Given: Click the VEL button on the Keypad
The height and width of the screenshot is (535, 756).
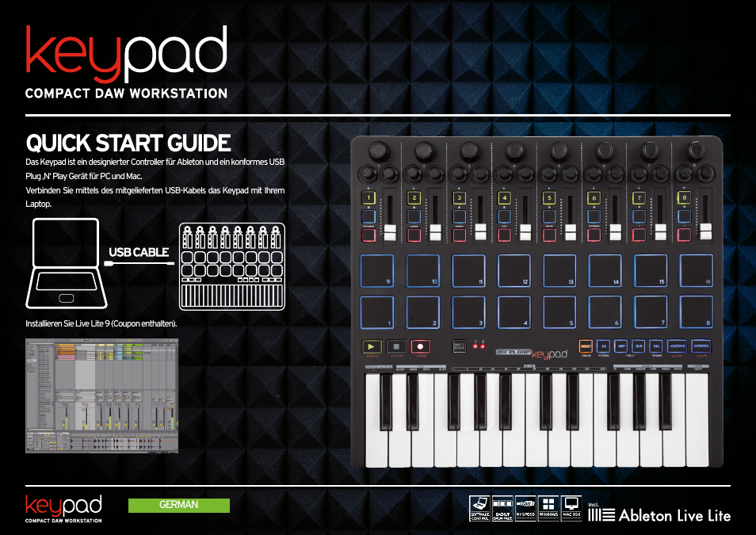Looking at the screenshot, I should (656, 346).
